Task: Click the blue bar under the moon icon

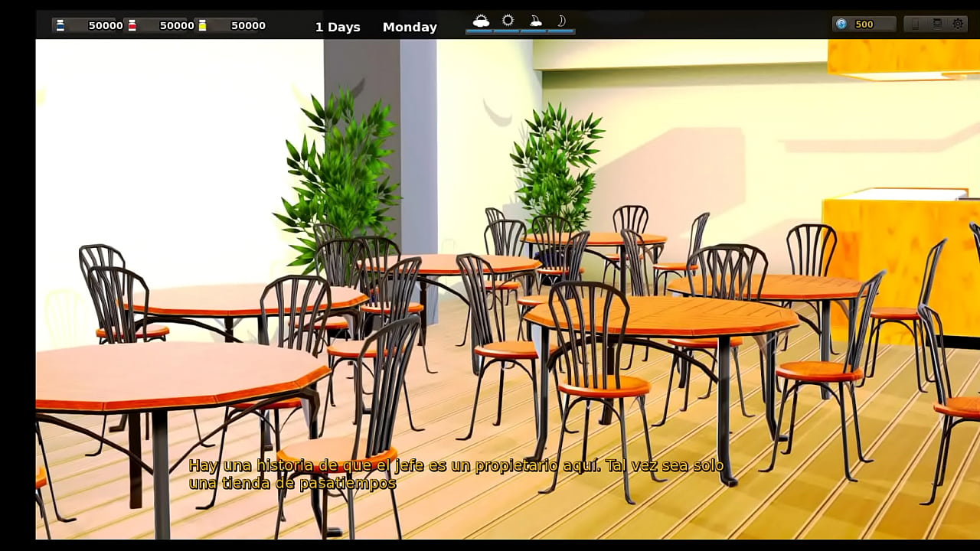Action: pyautogui.click(x=561, y=32)
